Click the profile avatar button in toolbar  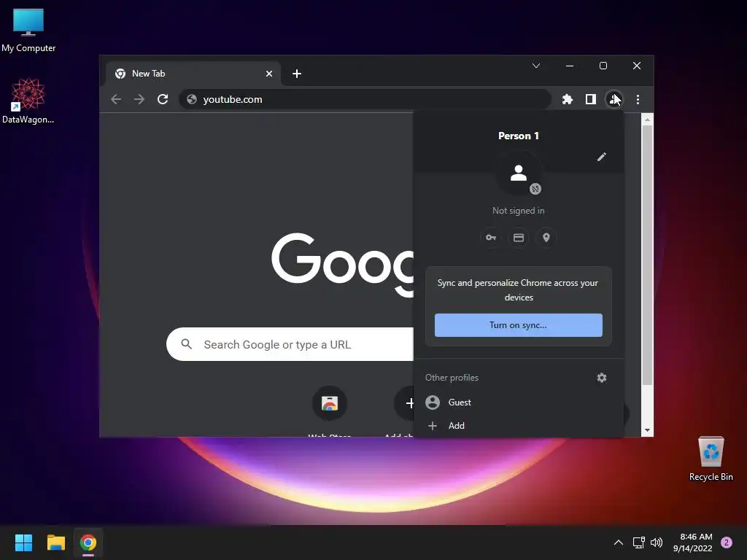click(614, 99)
